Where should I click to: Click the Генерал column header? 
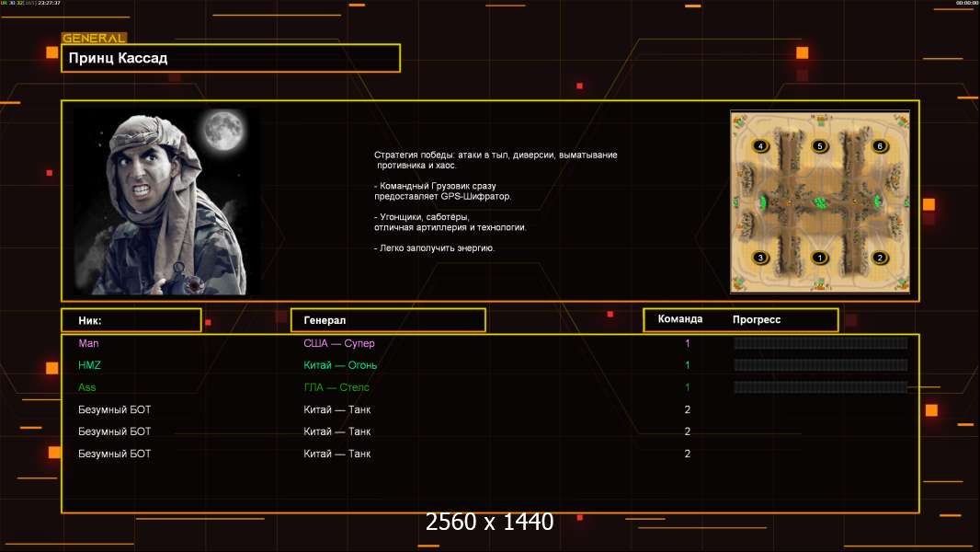pos(387,320)
